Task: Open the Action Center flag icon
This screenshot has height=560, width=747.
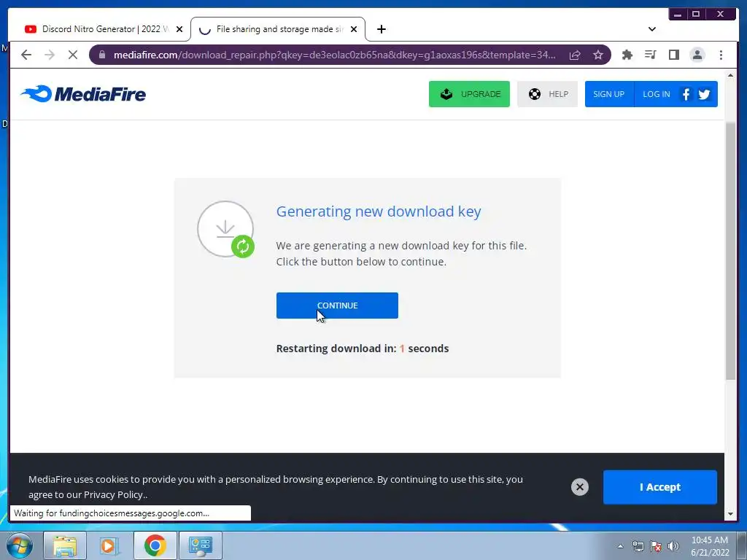Action: 656,546
